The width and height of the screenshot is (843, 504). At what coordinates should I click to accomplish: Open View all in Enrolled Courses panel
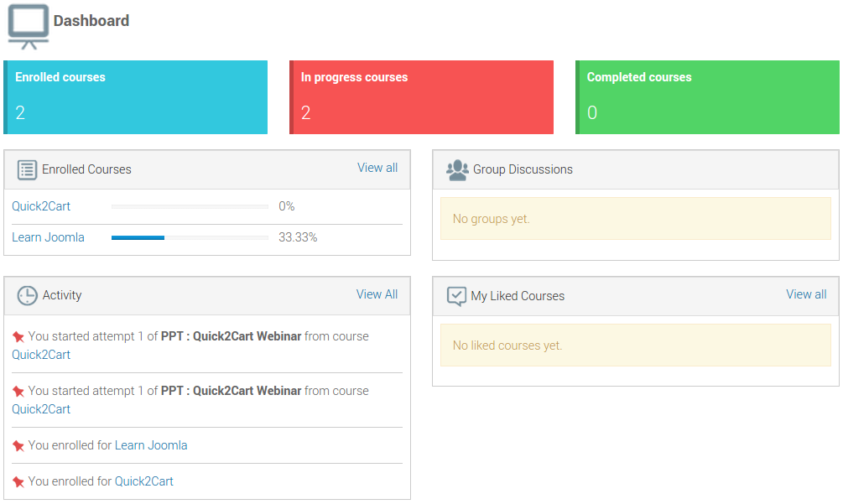(377, 168)
